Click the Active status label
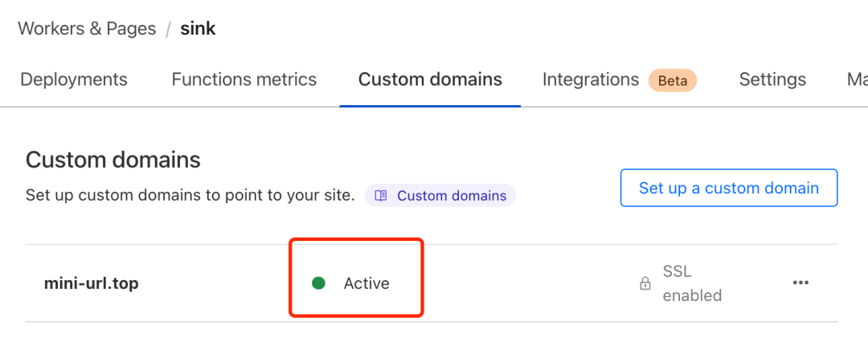The width and height of the screenshot is (868, 342). click(x=366, y=284)
